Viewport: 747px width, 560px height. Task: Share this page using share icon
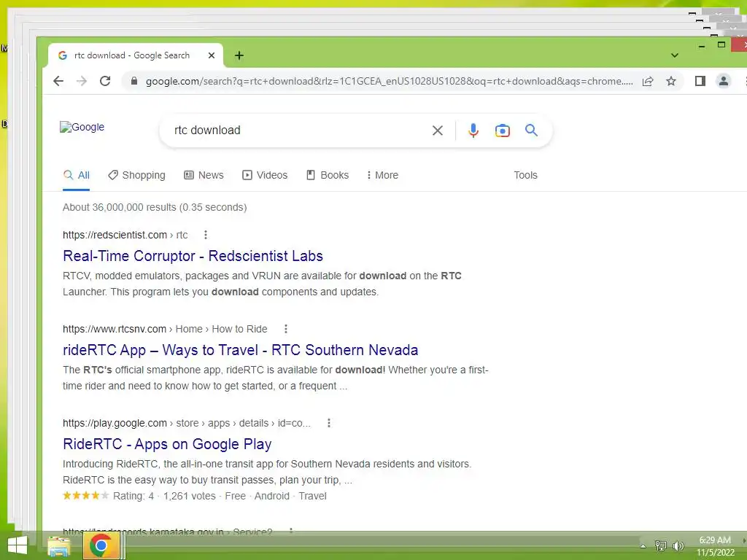[648, 82]
